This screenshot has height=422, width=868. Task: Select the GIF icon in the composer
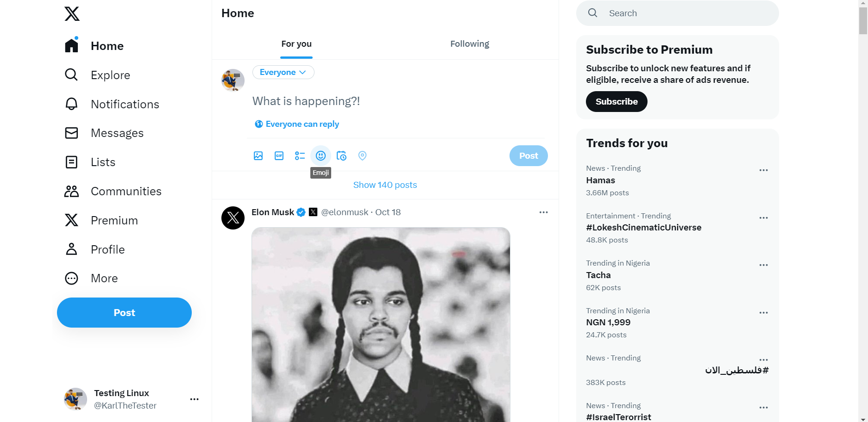pyautogui.click(x=279, y=155)
